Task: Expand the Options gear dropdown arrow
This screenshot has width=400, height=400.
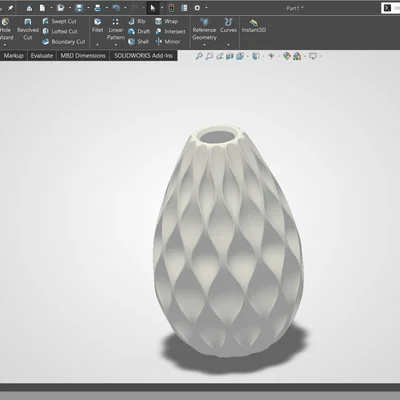Action: [x=206, y=8]
